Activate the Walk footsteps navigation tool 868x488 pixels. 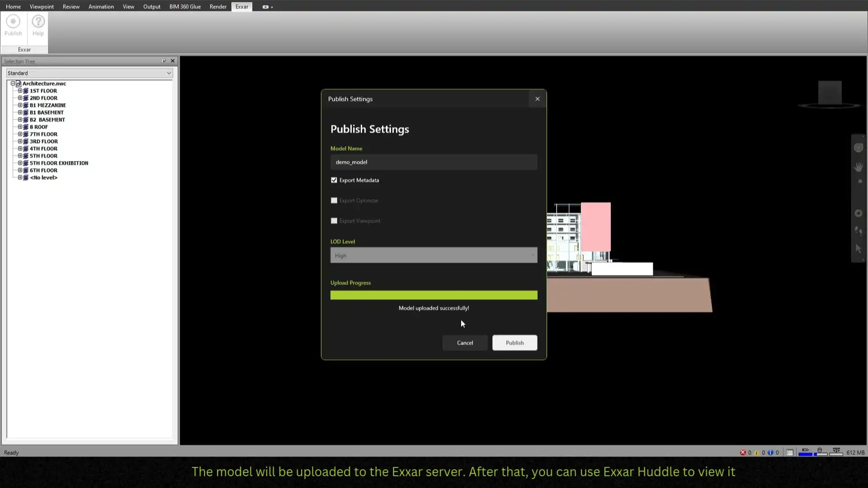click(859, 231)
